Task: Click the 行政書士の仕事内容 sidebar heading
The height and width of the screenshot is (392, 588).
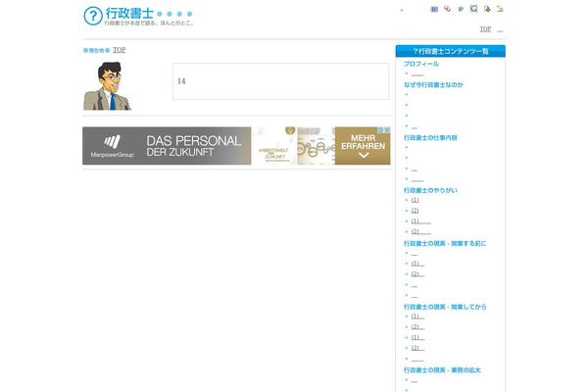Action: 430,137
